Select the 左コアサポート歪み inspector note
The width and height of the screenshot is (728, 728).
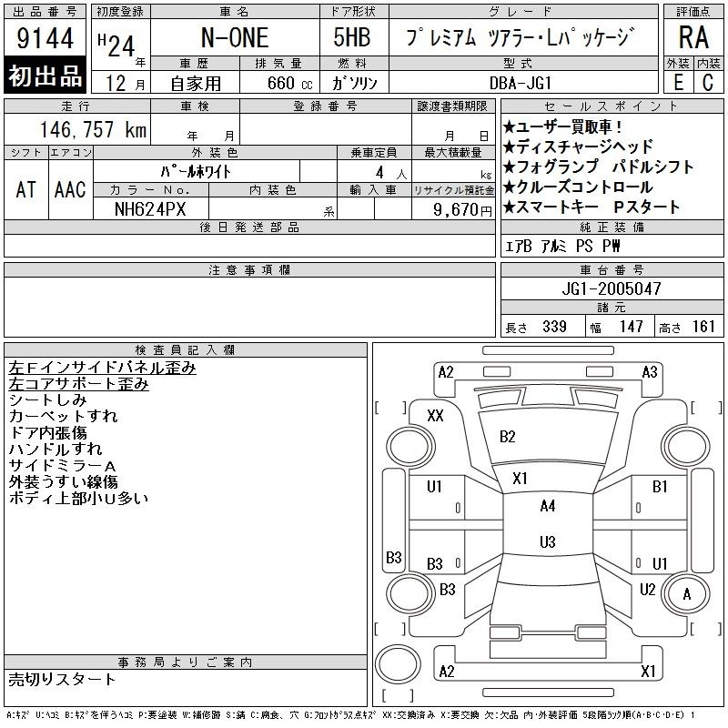point(78,384)
